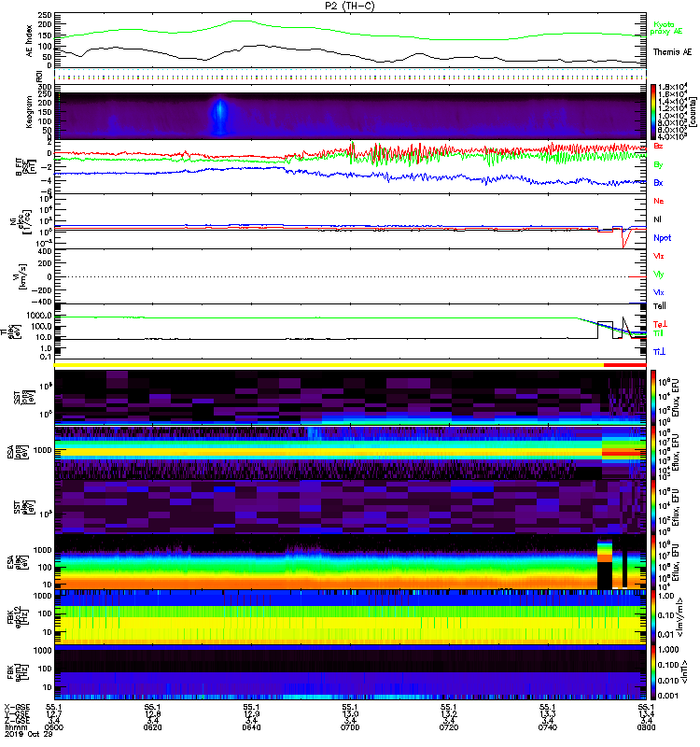Click the SST electrons Eflux colorbar

click(652, 507)
